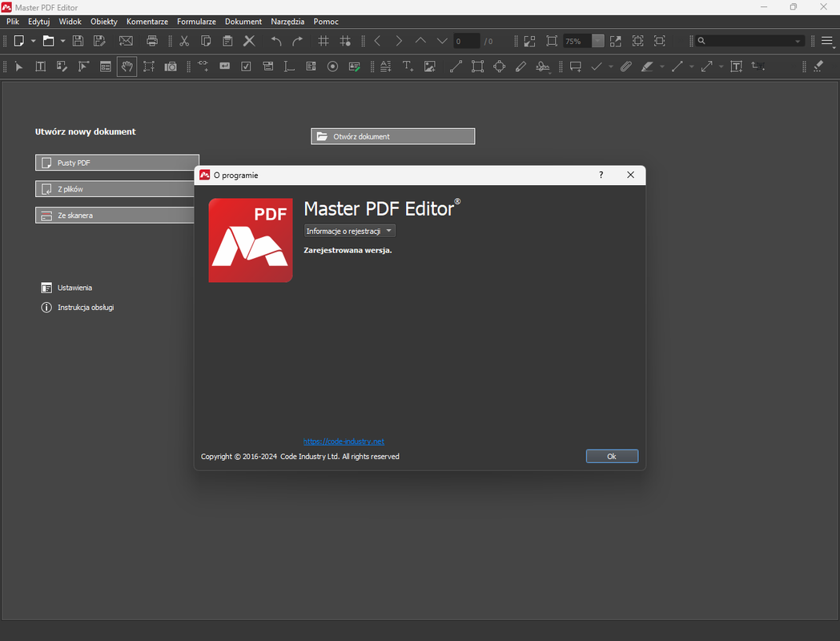Open the Formularze menu

(x=197, y=22)
